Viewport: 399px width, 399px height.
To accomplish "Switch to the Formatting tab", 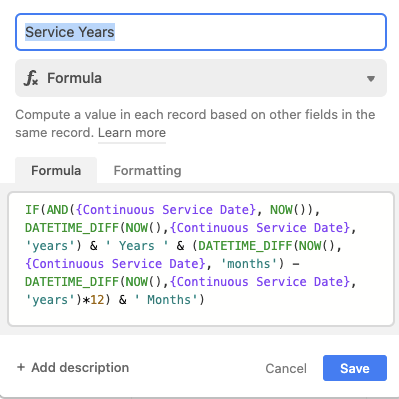I will tap(147, 171).
